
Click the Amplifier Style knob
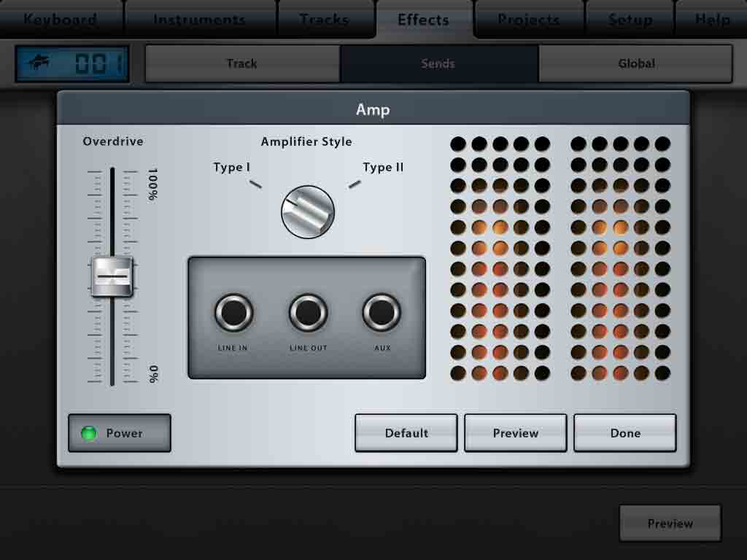307,211
